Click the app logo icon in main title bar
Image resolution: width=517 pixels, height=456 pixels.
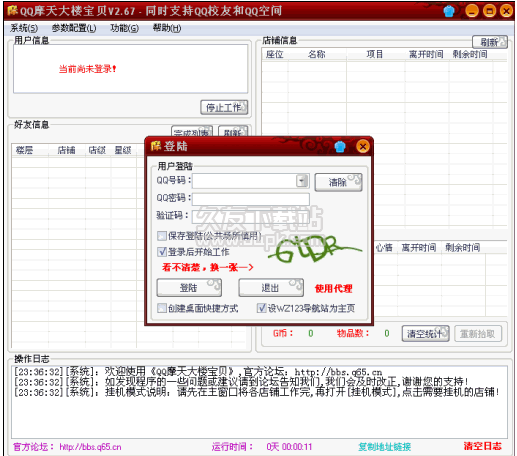click(x=12, y=10)
